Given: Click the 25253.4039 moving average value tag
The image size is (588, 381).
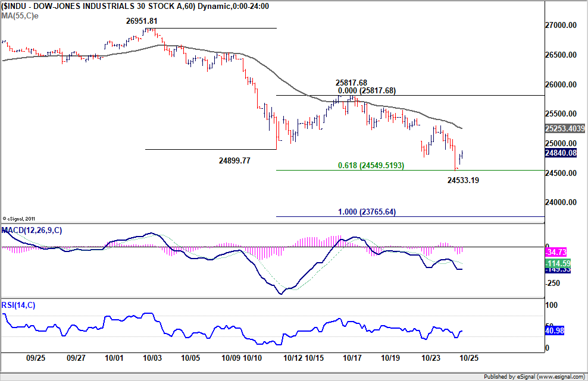Looking at the screenshot, I should point(565,128).
